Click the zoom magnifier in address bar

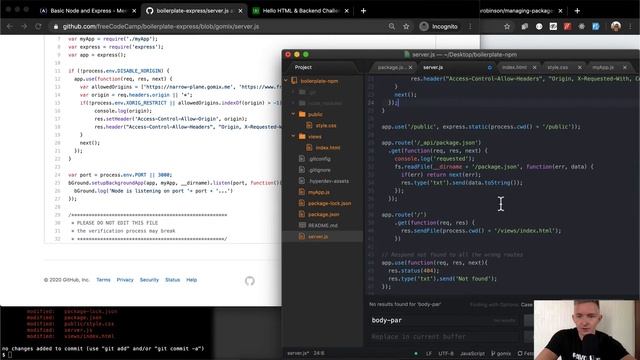pos(392,27)
